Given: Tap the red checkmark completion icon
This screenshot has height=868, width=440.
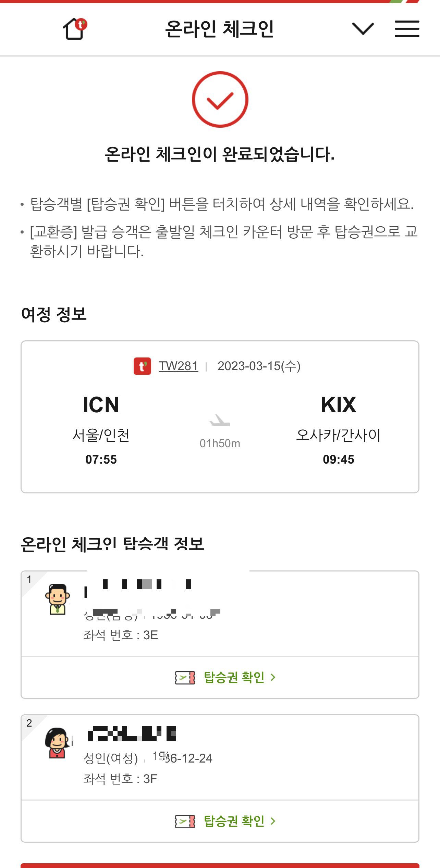Looking at the screenshot, I should click(220, 100).
